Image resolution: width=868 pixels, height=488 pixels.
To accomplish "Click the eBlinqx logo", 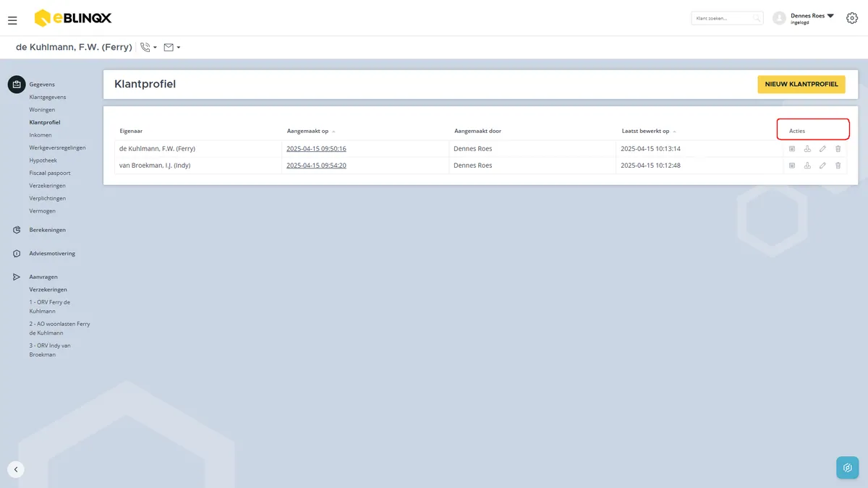I will coord(73,18).
